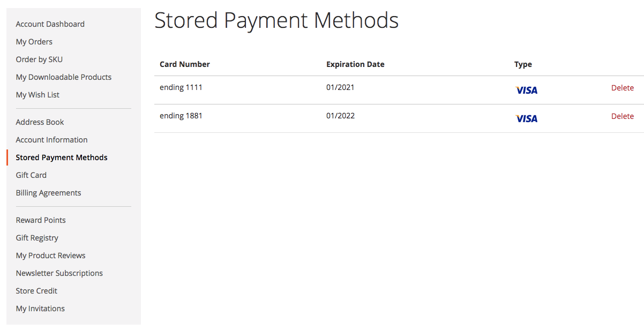
Task: Click the 'ending 1111' card number
Action: click(x=181, y=87)
